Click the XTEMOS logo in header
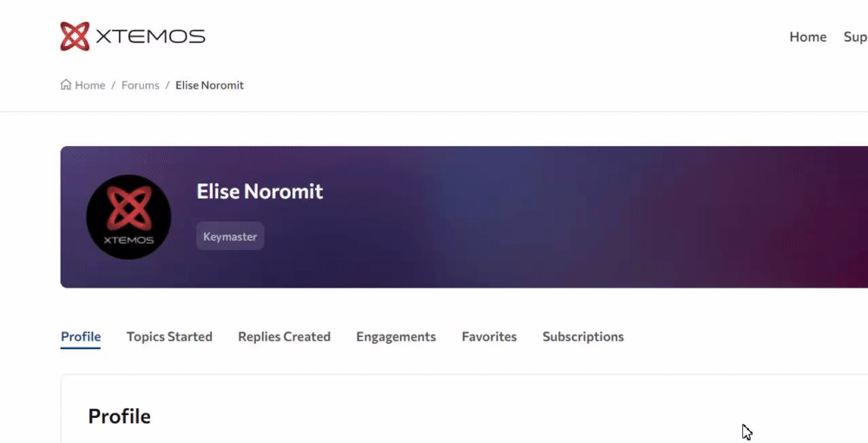 click(x=132, y=36)
